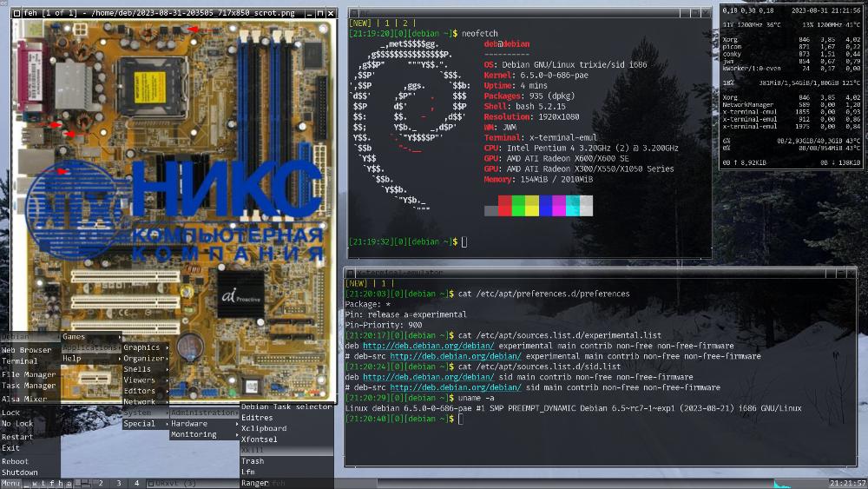Choose Shutdown in the root menu
Viewport: 868px width, 489px height.
tap(30, 472)
